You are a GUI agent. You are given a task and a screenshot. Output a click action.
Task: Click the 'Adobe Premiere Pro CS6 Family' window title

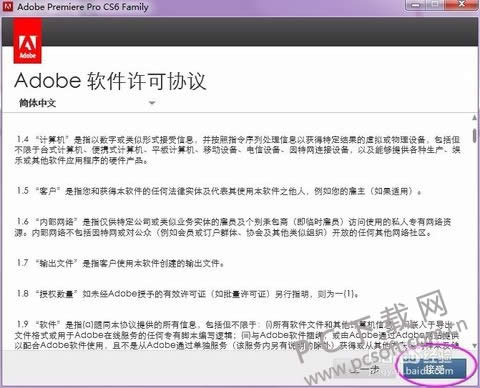[83, 7]
